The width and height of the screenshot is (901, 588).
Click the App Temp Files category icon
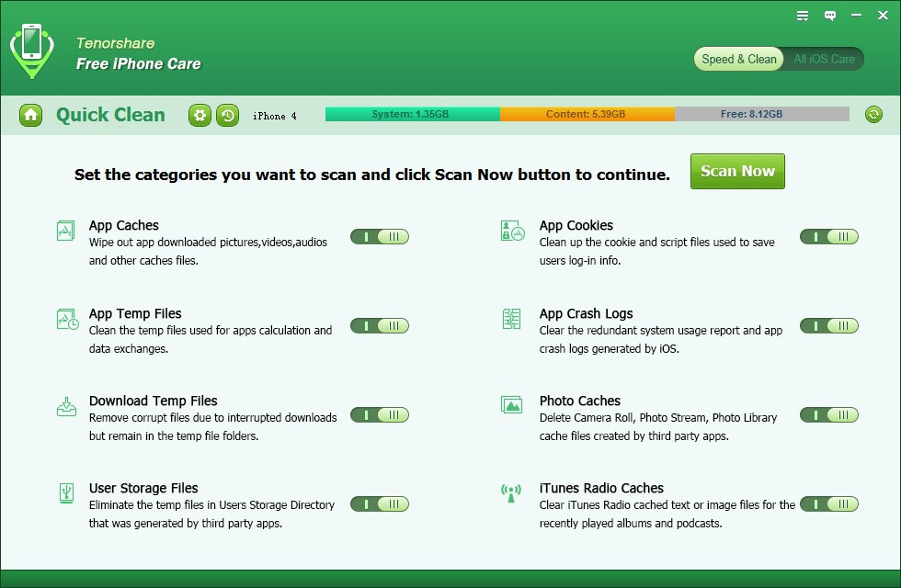coord(68,320)
